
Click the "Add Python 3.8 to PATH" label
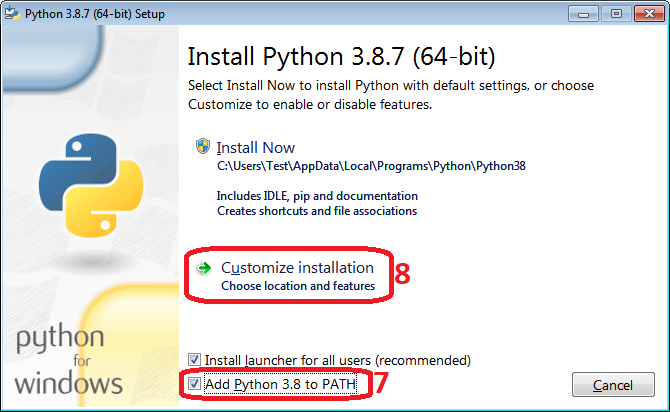pyautogui.click(x=277, y=383)
